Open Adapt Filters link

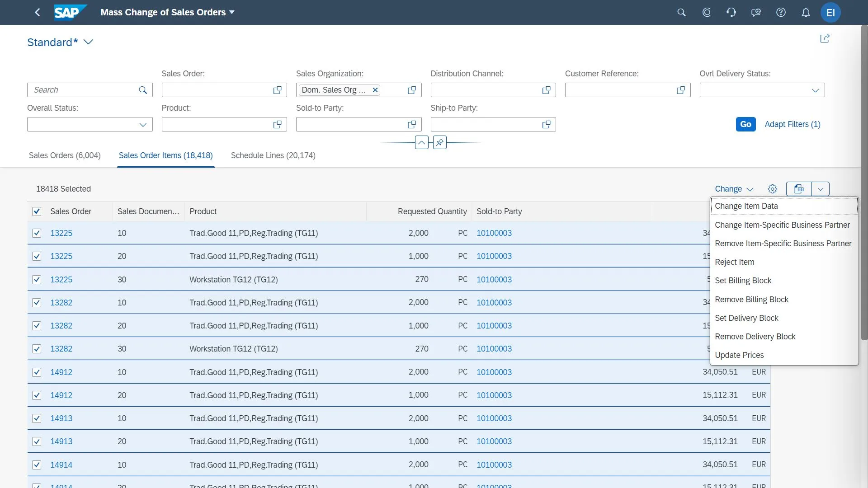point(792,124)
